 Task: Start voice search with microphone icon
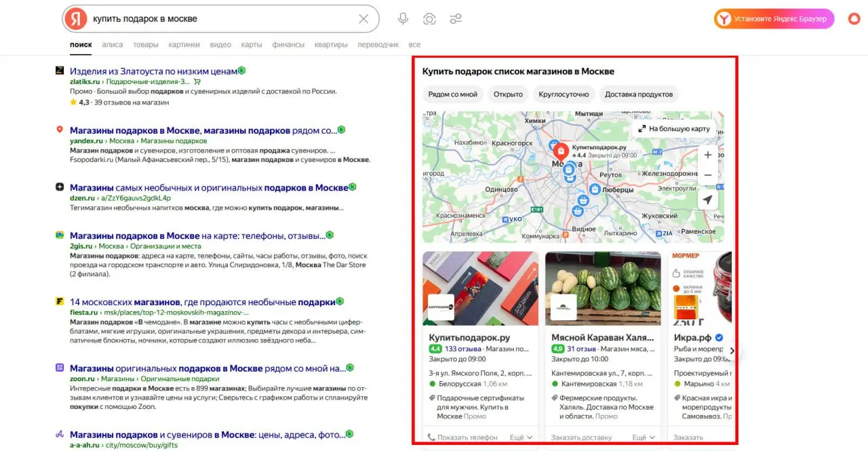[403, 19]
